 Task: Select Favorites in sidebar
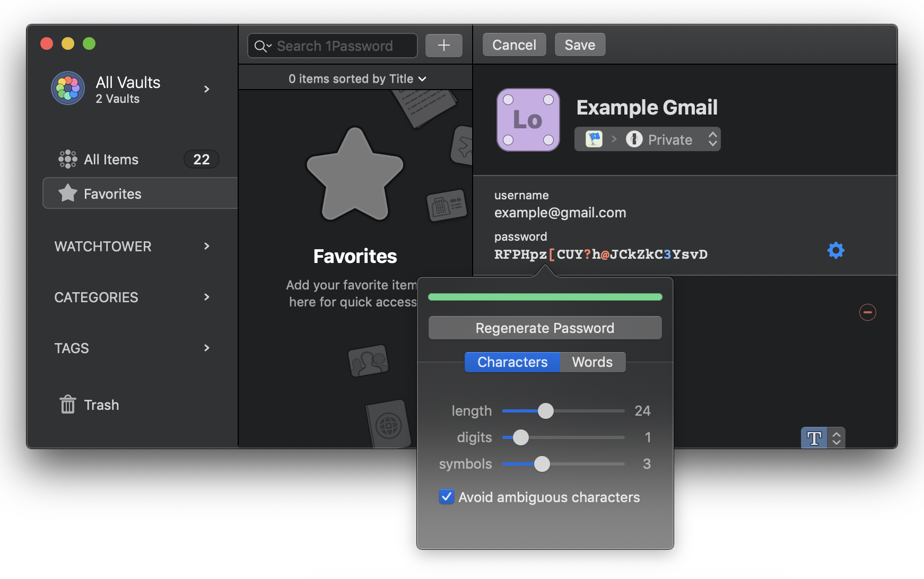(141, 194)
